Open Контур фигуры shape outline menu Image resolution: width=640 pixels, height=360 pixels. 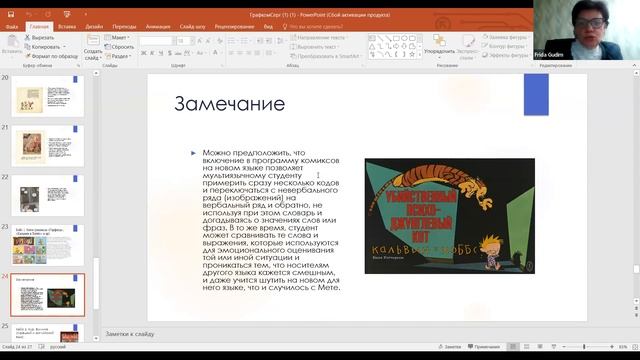(x=504, y=46)
